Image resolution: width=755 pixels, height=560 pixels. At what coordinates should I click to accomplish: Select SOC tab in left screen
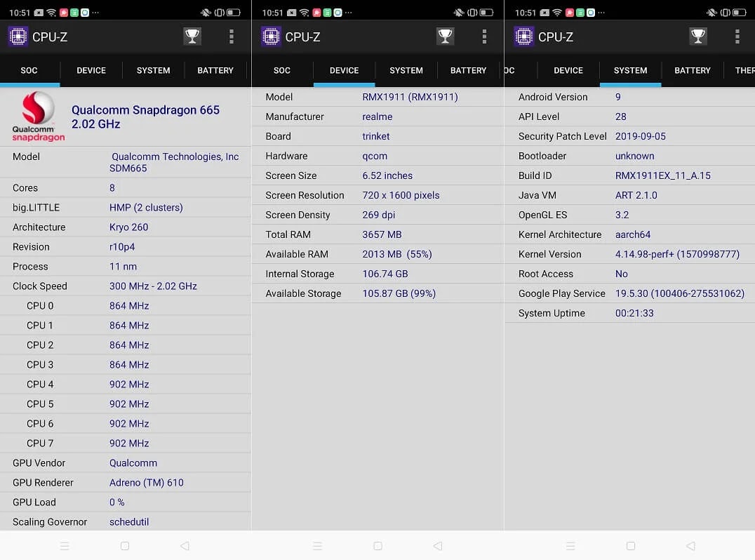pyautogui.click(x=29, y=70)
